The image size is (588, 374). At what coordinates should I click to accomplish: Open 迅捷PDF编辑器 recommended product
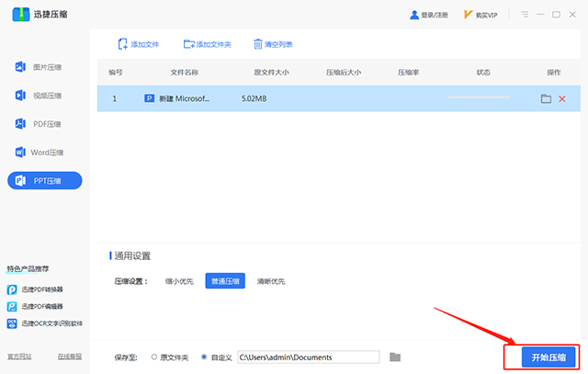35,307
